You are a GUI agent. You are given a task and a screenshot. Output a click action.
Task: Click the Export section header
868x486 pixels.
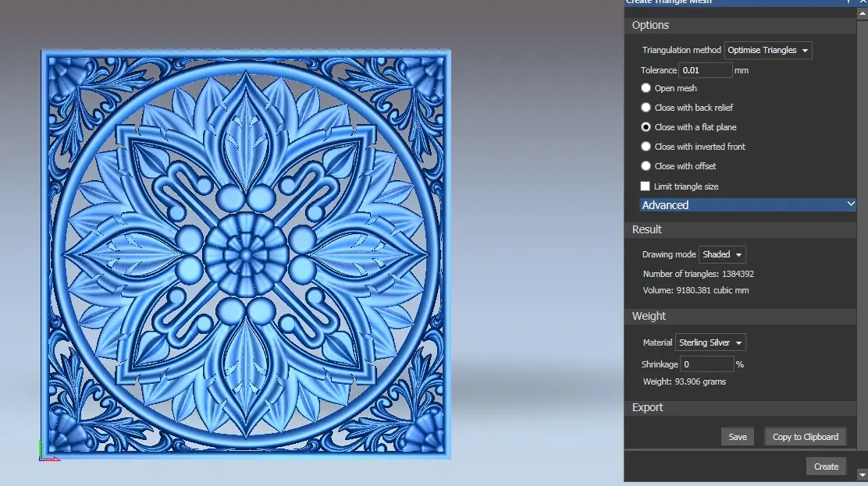740,407
